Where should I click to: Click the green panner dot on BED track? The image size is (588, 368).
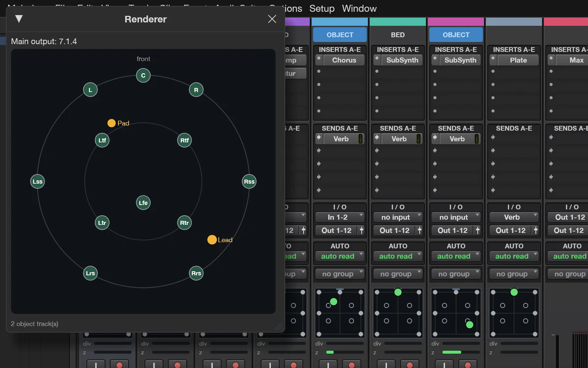click(x=398, y=292)
